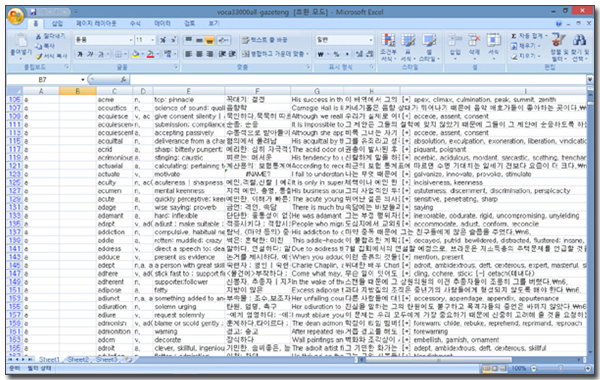Open the Name Box dropdown arrow
Screen dimensions: 600x380
click(x=83, y=80)
